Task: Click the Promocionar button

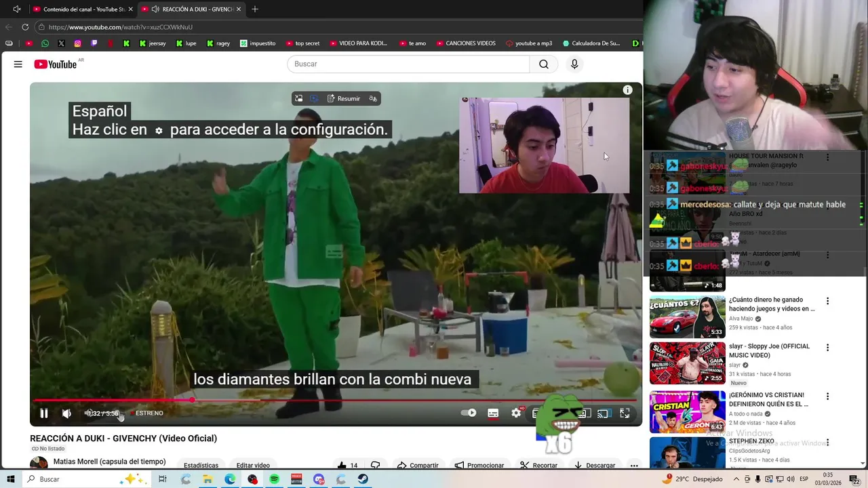Action: (x=479, y=466)
